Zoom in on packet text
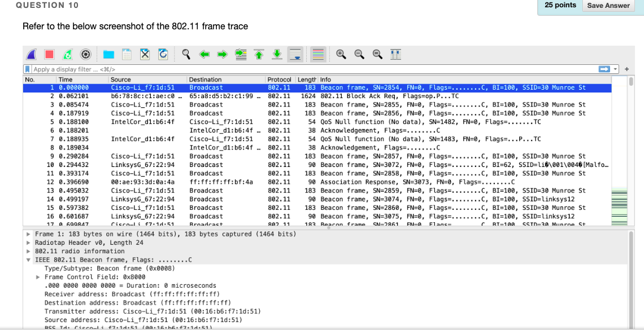The height and width of the screenshot is (330, 644). click(x=341, y=54)
